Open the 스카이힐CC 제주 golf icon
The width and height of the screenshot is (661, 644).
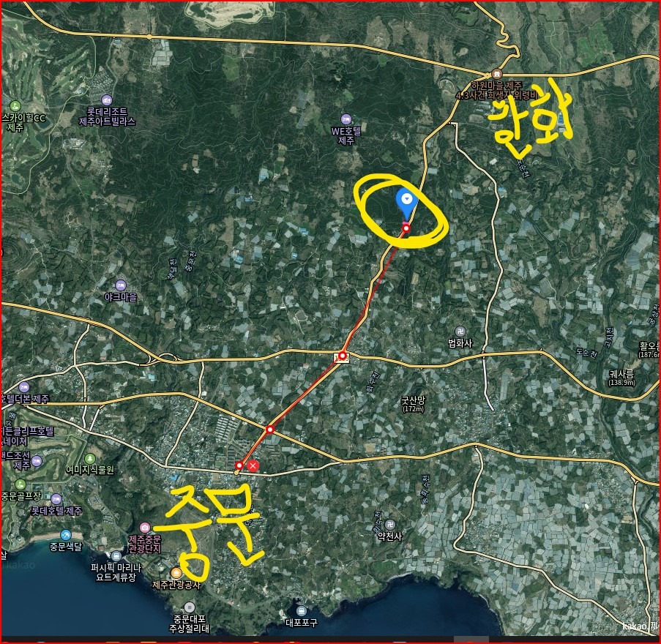[x=15, y=106]
